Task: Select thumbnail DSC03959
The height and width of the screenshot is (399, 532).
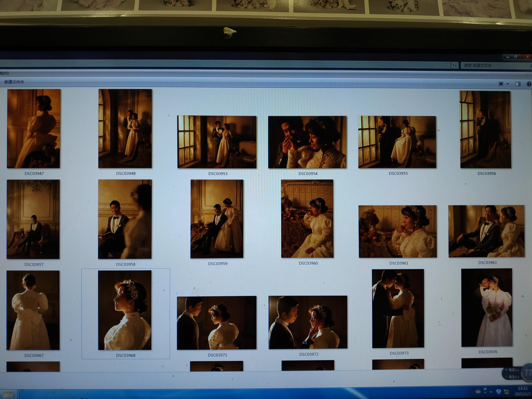Action: coord(217,219)
